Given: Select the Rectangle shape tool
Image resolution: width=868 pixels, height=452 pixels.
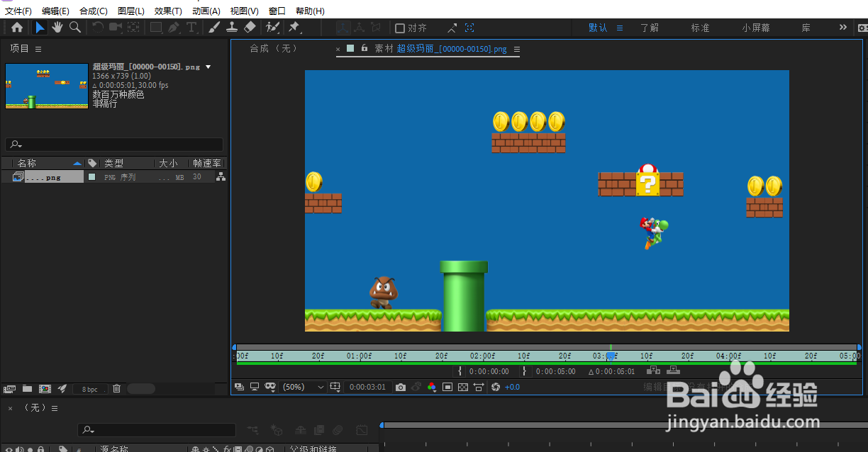Looking at the screenshot, I should pos(156,28).
